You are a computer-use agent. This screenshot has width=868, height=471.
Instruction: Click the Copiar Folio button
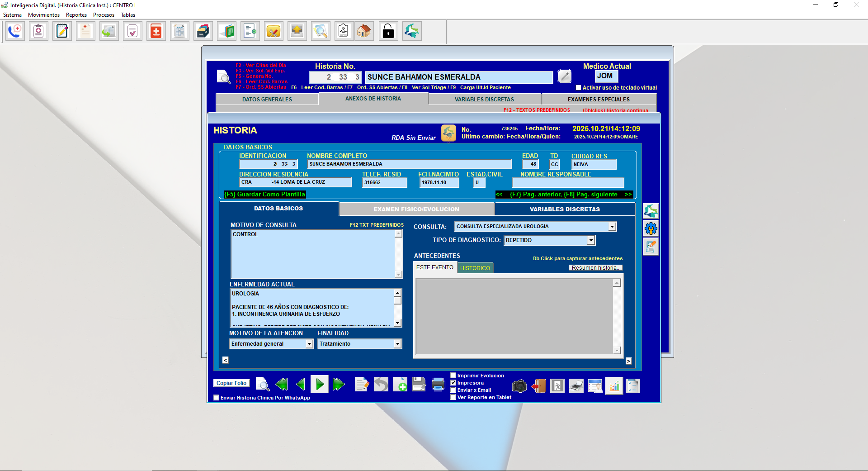[x=231, y=383]
